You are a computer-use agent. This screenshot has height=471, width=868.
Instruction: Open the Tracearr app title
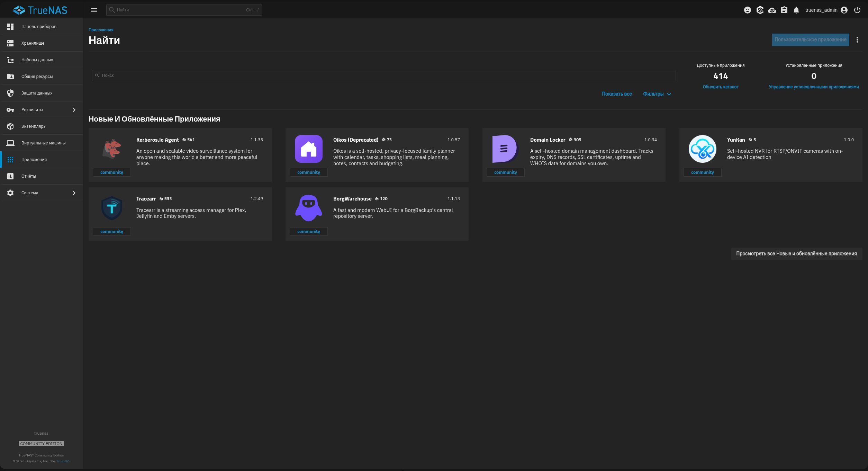coord(146,199)
